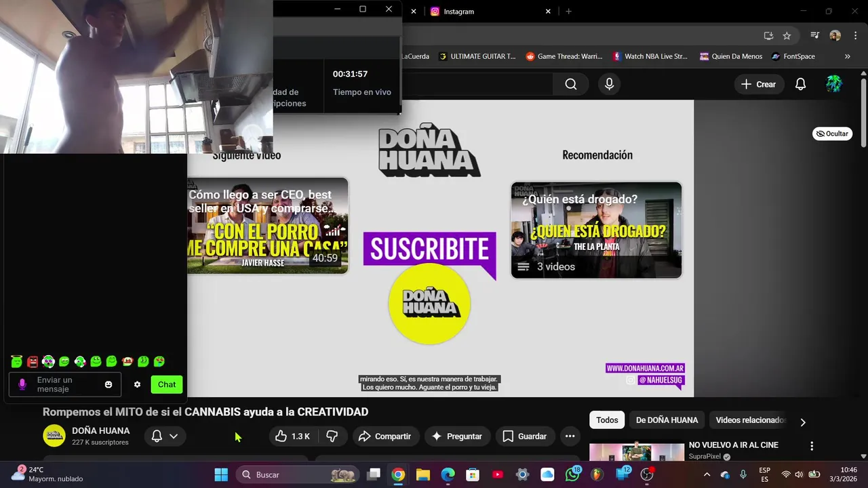Click the install app icon in address bar

pyautogui.click(x=768, y=36)
